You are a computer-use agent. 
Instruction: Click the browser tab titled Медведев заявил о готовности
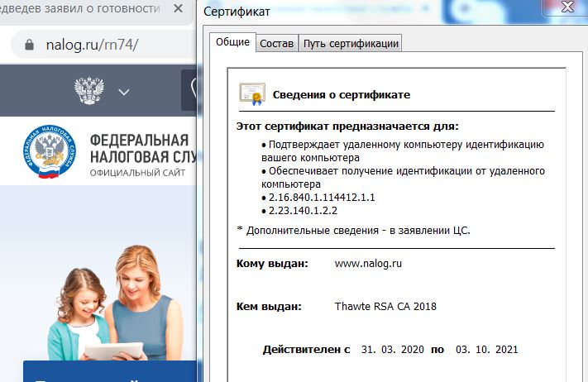coord(96,9)
